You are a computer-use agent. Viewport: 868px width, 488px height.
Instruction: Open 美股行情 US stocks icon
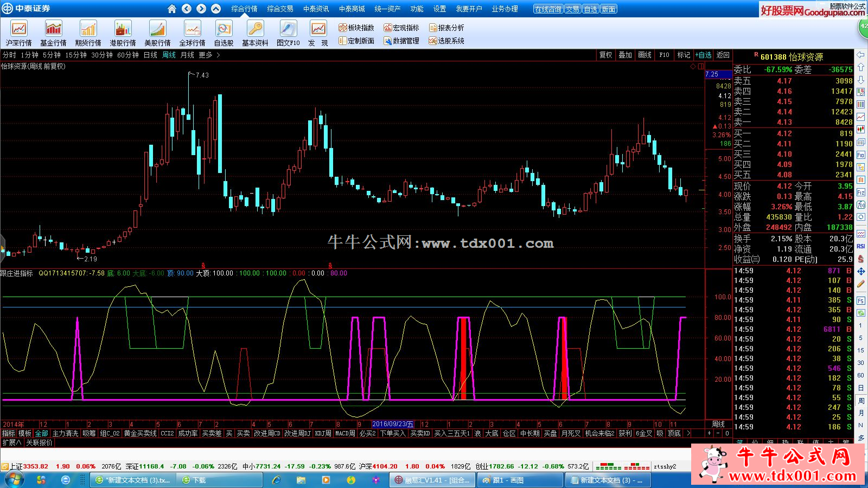click(158, 33)
